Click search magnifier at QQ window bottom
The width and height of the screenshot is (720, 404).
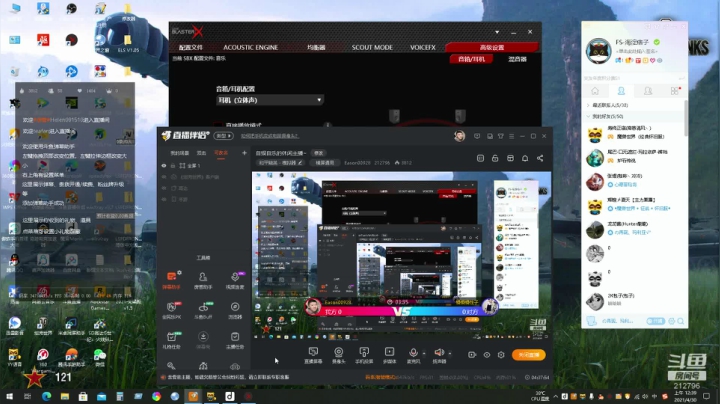point(681,321)
